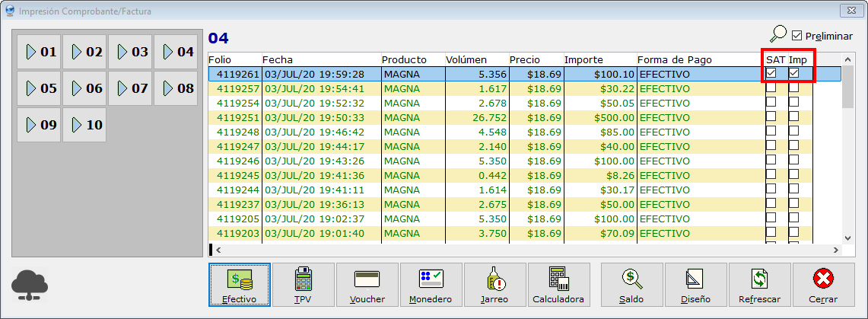Check the Saldo balance lookup
Viewport: 868px width, 319px height.
[x=631, y=285]
